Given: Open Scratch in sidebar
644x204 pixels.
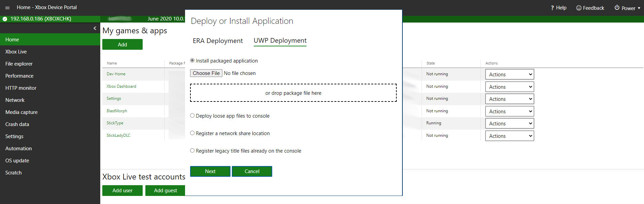Looking at the screenshot, I should (x=50, y=172).
